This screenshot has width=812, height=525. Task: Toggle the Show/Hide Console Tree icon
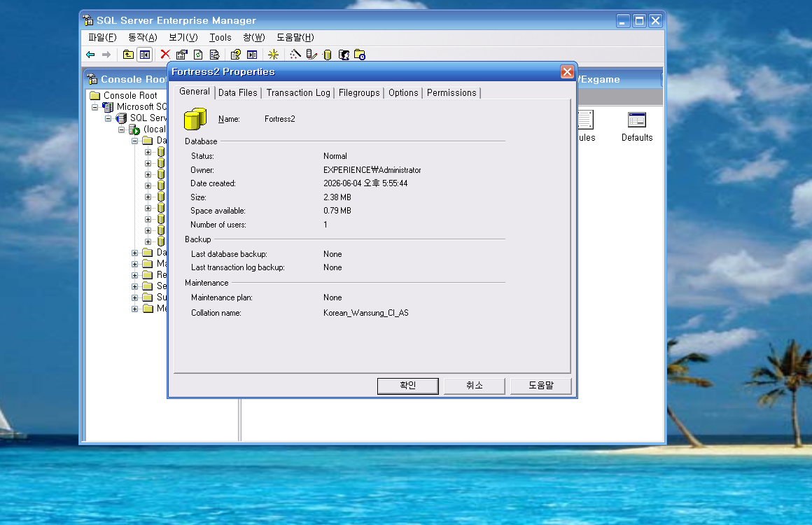[x=145, y=55]
